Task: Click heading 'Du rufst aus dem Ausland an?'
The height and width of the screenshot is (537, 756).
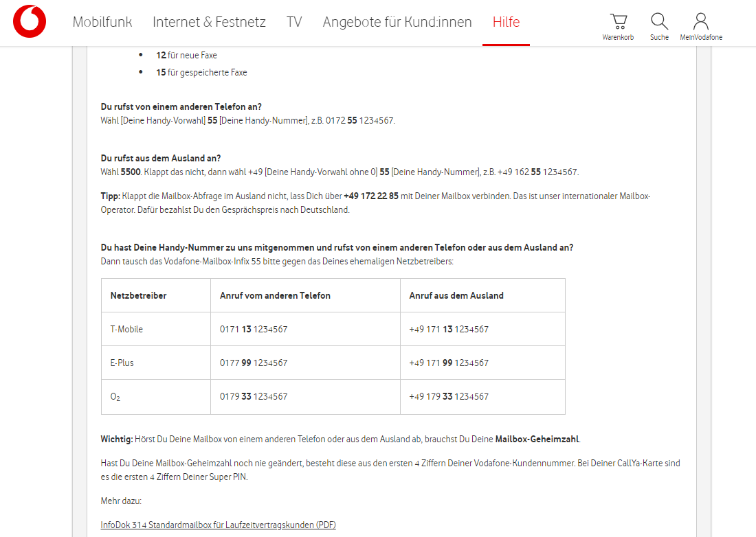Action: pyautogui.click(x=161, y=159)
